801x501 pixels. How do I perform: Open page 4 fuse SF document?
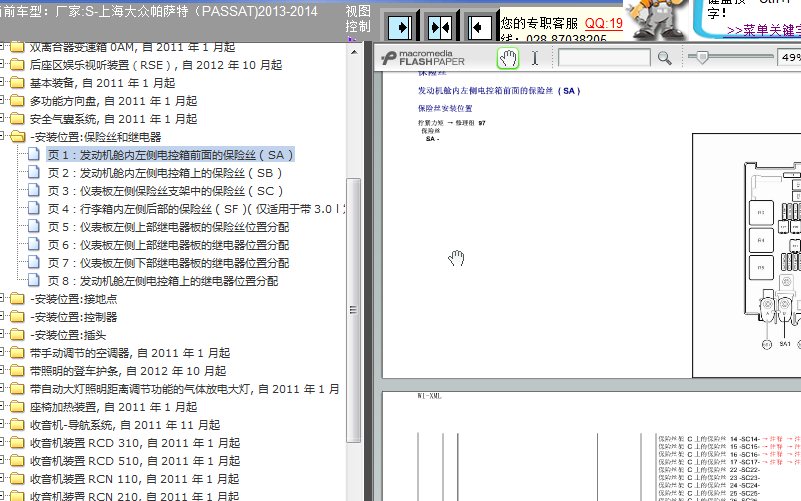pyautogui.click(x=197, y=209)
